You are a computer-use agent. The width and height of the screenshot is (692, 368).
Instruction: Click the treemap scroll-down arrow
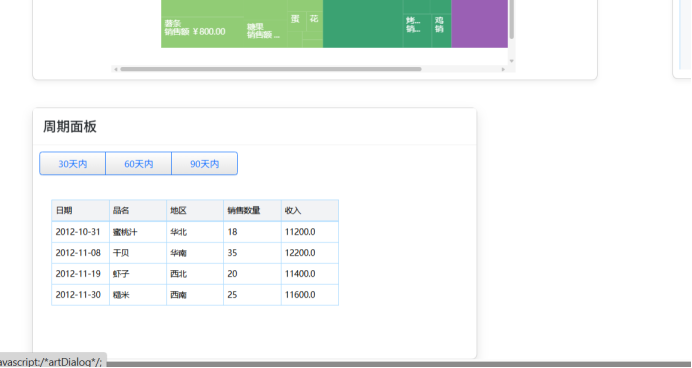(x=511, y=61)
